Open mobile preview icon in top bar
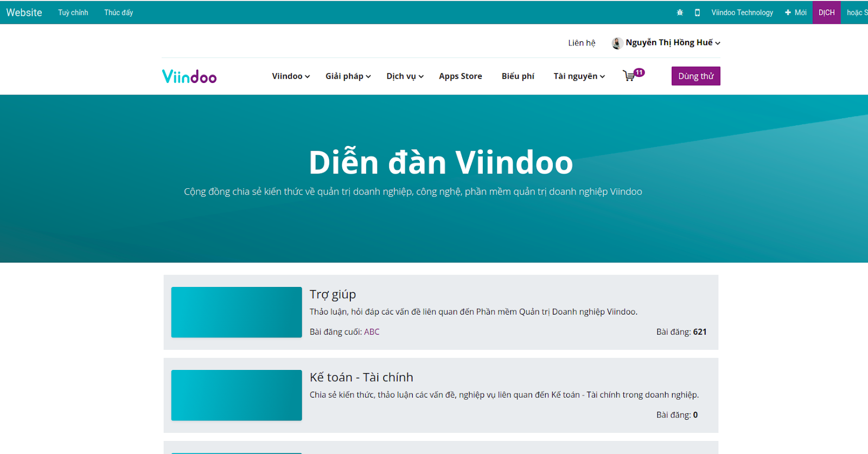The image size is (868, 454). point(697,12)
